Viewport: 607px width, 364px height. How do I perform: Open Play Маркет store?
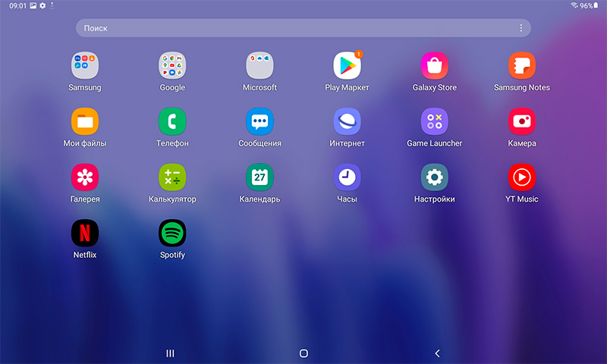coord(347,66)
